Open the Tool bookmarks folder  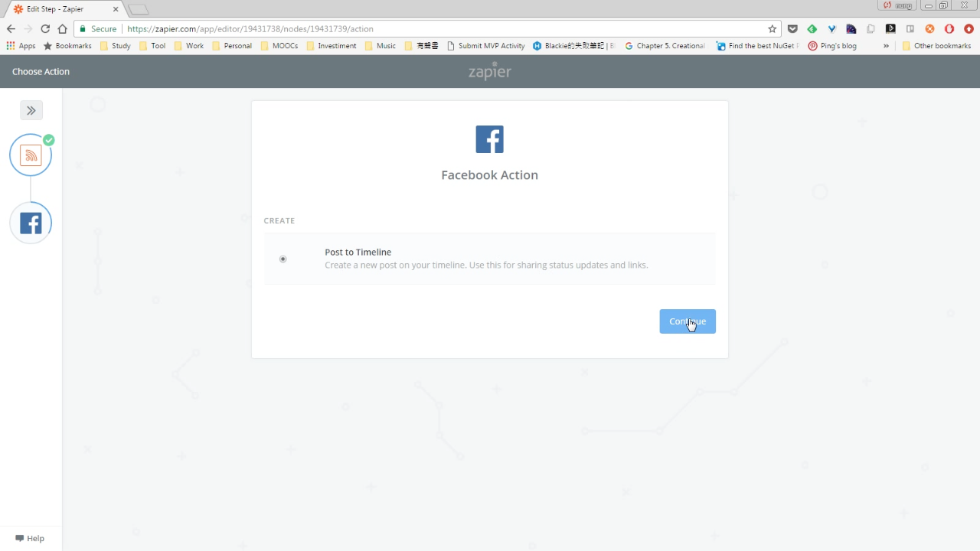(x=152, y=46)
